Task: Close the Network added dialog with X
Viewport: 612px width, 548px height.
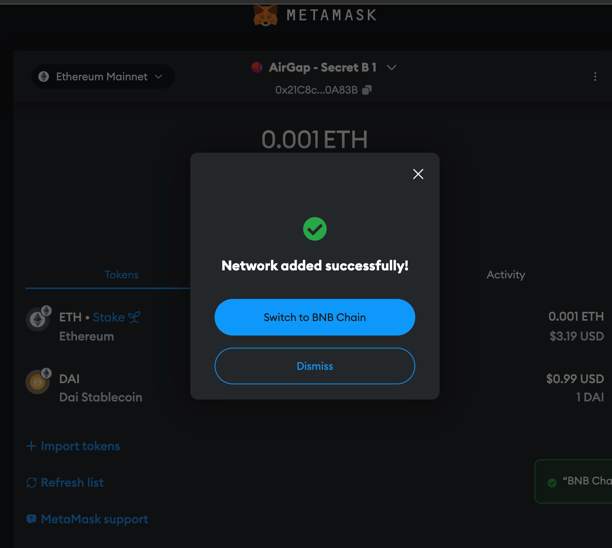Action: tap(418, 174)
